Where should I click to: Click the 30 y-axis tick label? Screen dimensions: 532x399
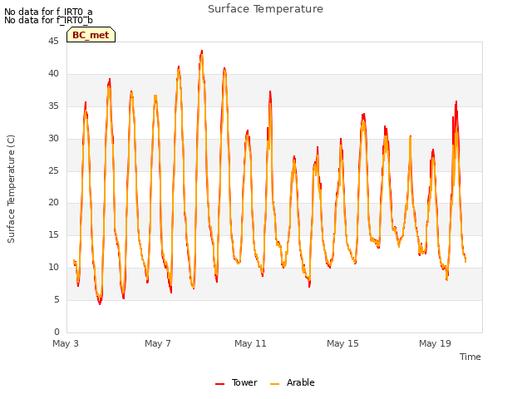tap(53, 138)
